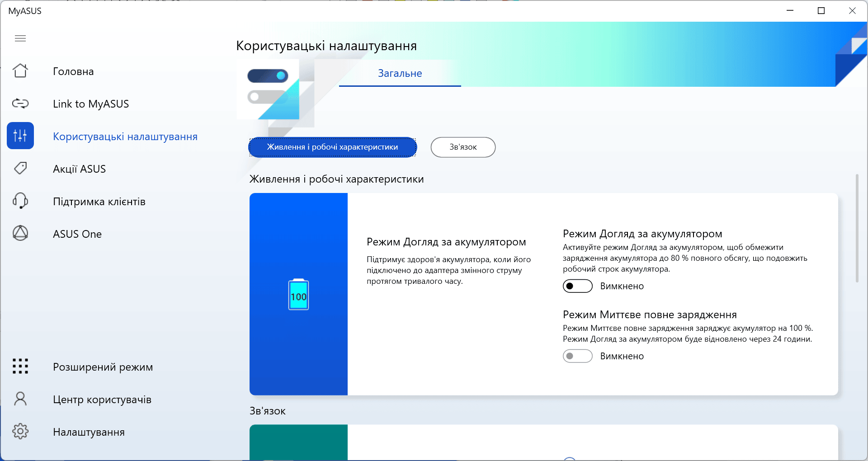
Task: Close the MyASUS window
Action: click(852, 10)
